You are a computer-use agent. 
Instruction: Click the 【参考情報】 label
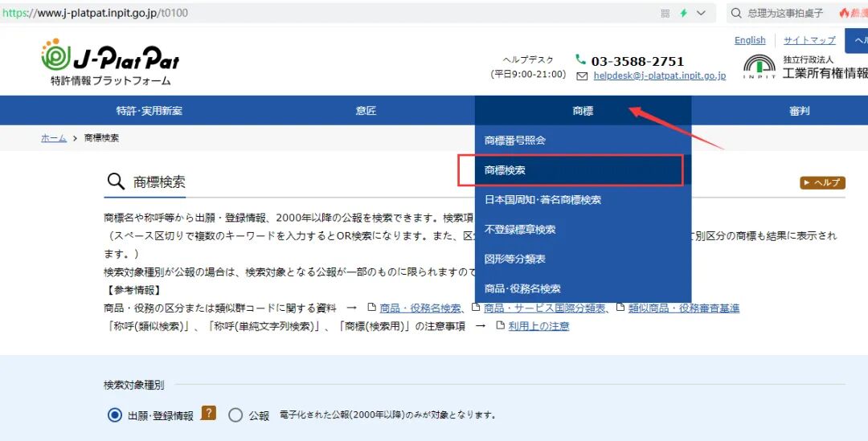point(133,290)
